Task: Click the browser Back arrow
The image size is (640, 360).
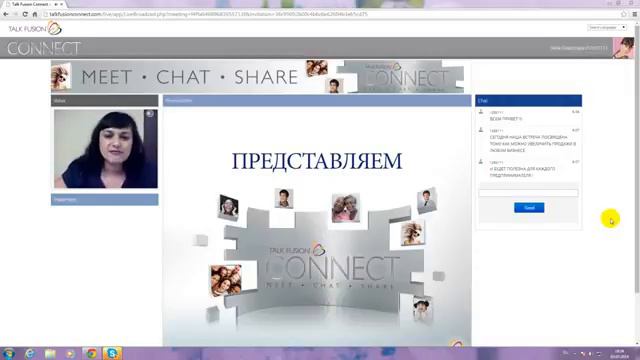Action: [x=6, y=14]
